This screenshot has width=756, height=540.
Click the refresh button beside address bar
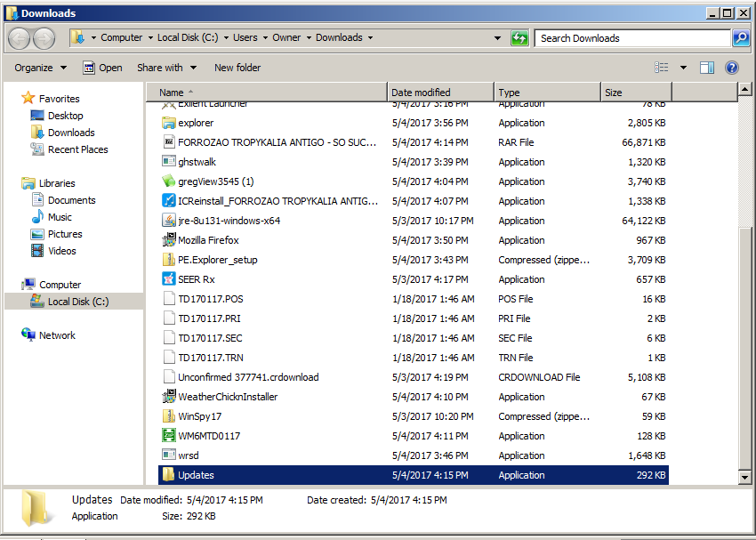519,38
